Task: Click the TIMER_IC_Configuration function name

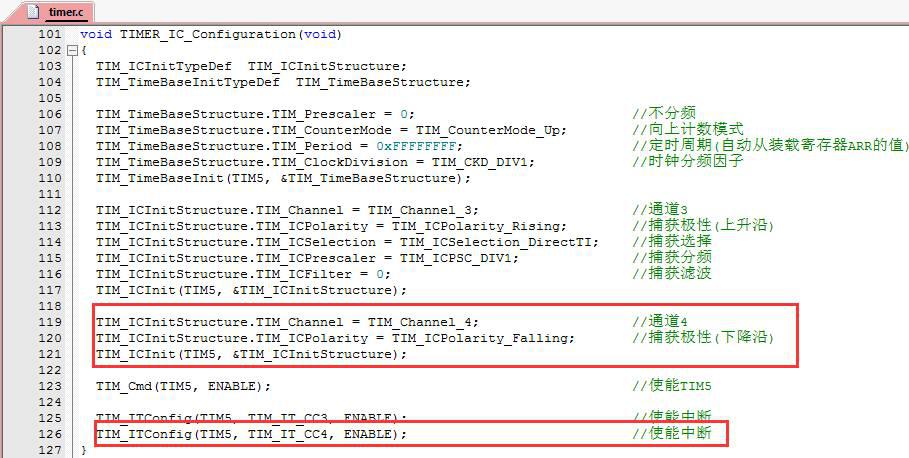Action: click(x=209, y=34)
